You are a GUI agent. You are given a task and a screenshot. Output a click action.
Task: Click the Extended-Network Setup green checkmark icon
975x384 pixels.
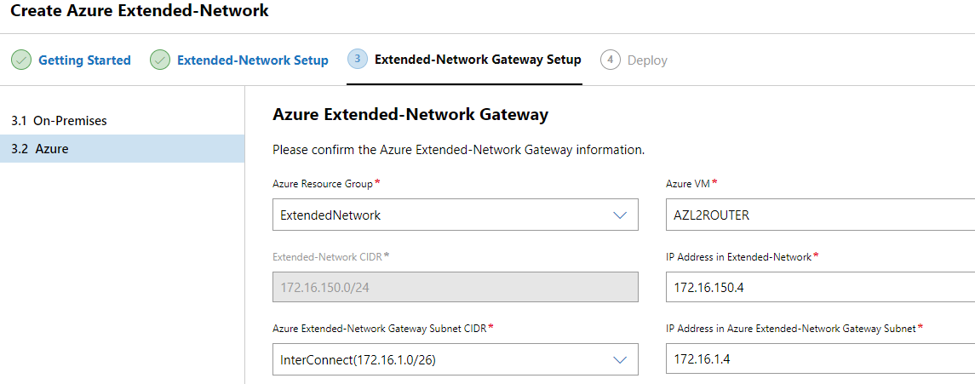click(160, 60)
